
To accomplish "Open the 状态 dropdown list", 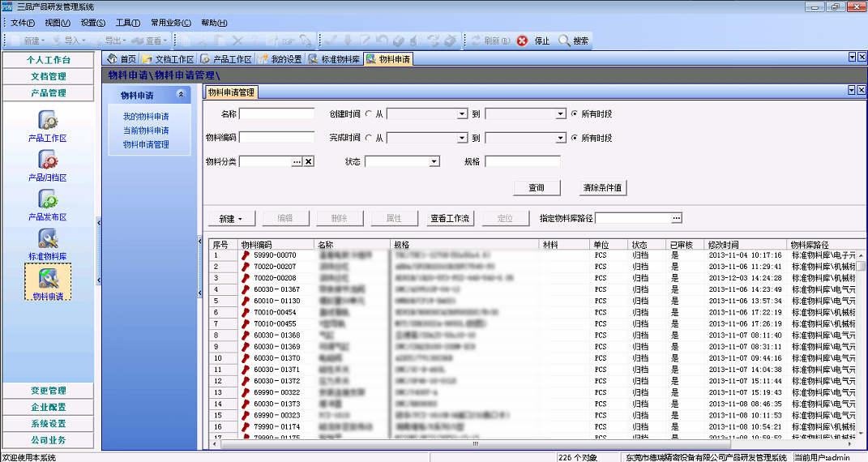I will pyautogui.click(x=434, y=162).
